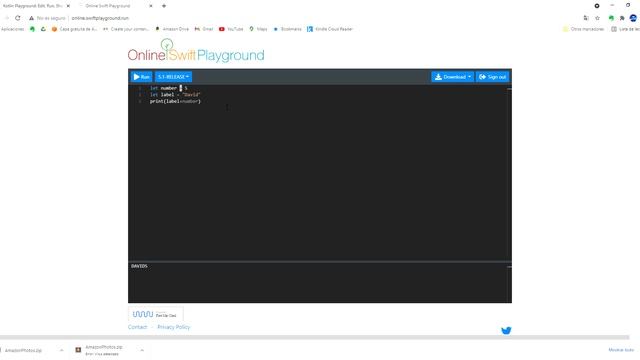Click the translate page icon

pyautogui.click(x=586, y=18)
